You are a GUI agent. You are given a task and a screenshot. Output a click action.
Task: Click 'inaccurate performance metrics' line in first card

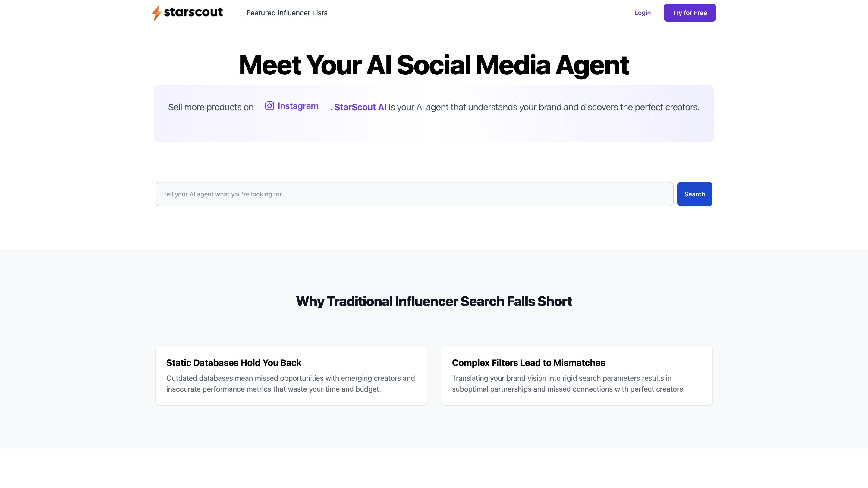[273, 389]
